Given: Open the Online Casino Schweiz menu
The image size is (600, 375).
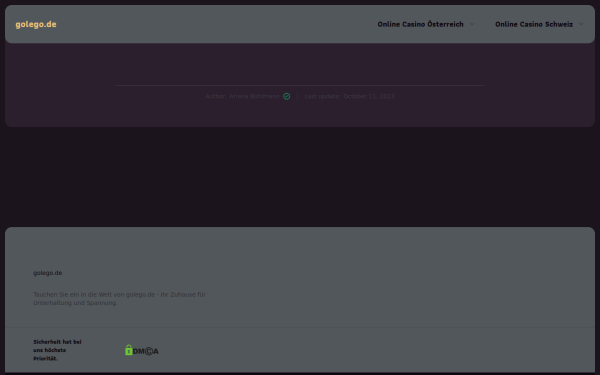Looking at the screenshot, I should point(534,24).
